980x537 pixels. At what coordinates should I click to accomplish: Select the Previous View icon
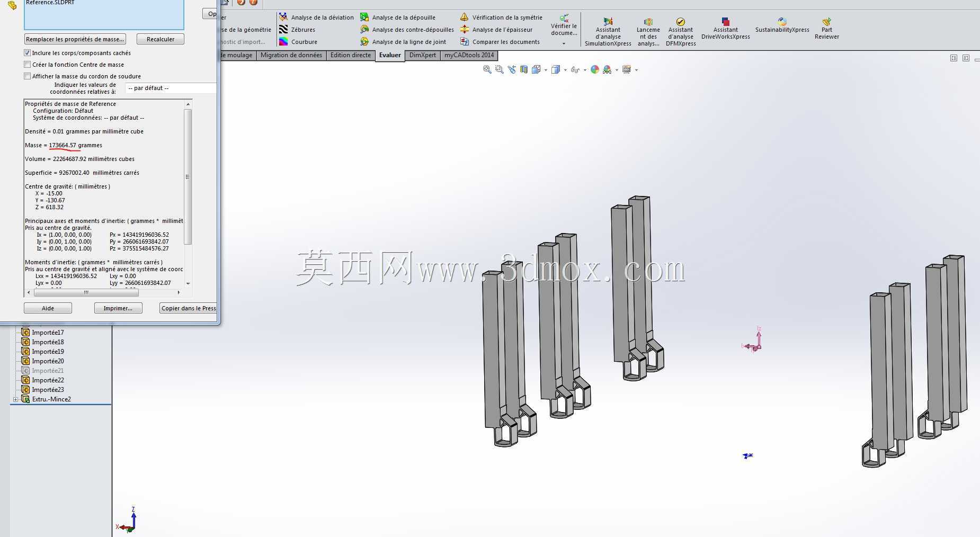coord(511,69)
